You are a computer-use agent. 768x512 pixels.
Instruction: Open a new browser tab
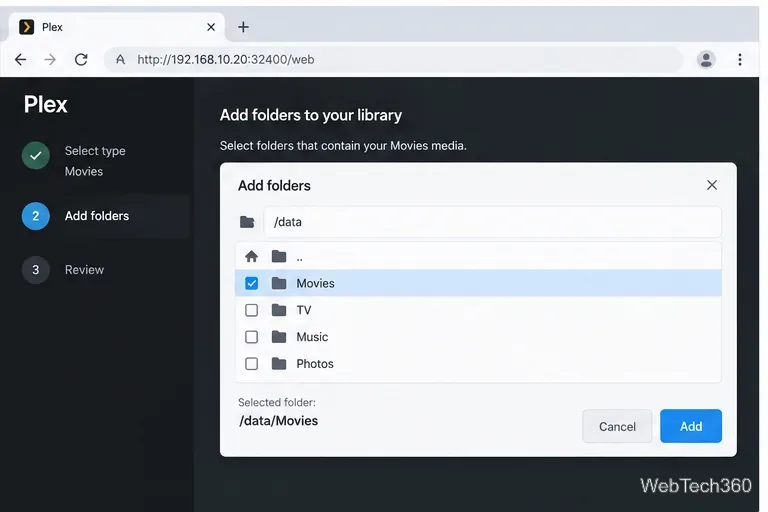coord(243,27)
